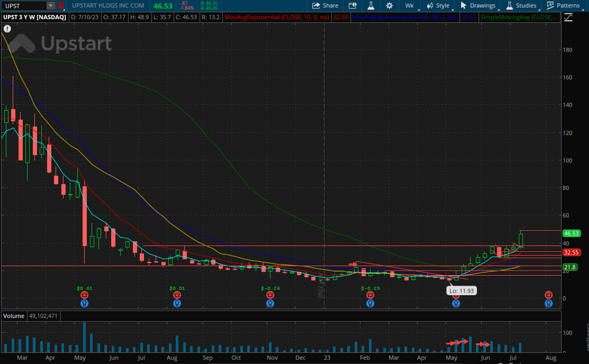Click the red earnings phone icon under $-0.25

(x=370, y=295)
